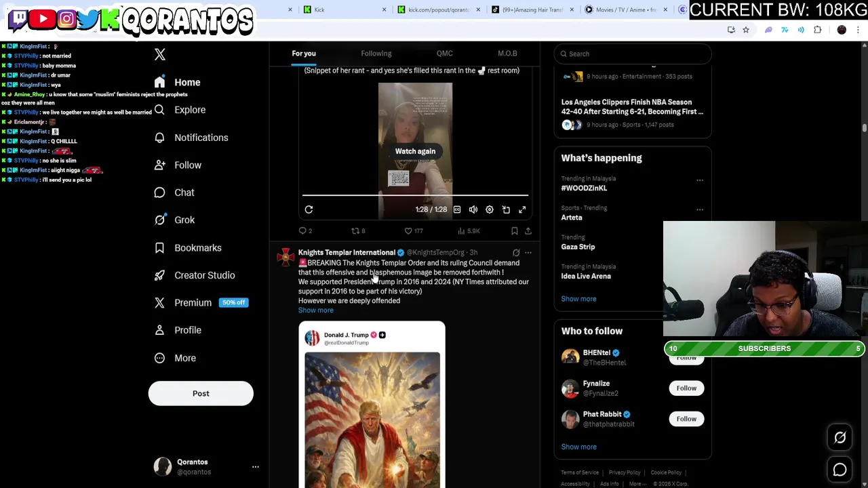Open the Idea Live Arena trend

586,277
